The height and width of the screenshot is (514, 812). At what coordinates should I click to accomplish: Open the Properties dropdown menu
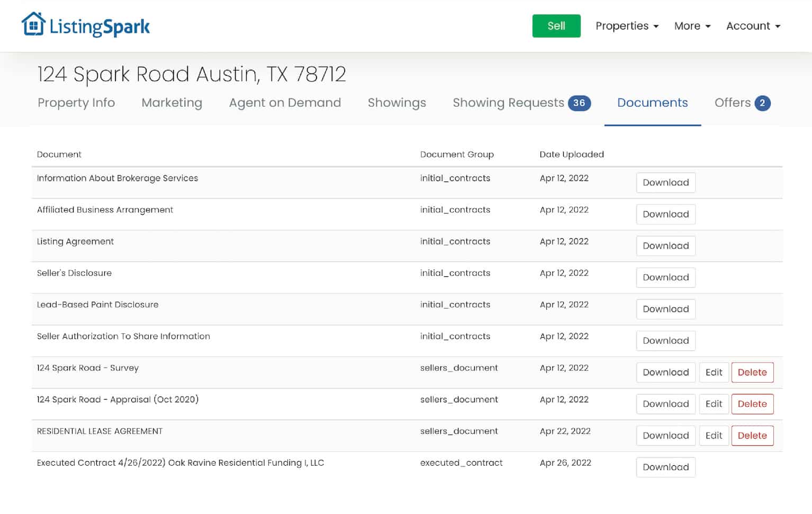627,26
